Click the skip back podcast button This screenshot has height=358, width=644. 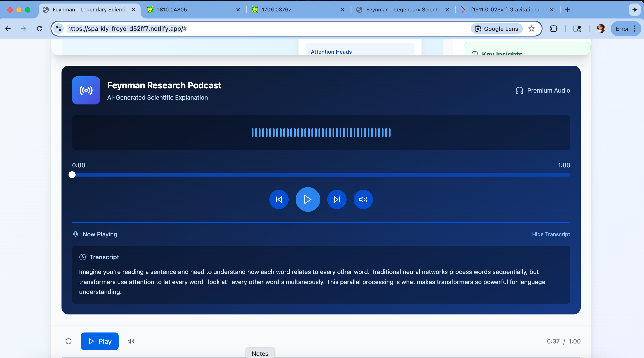(279, 199)
